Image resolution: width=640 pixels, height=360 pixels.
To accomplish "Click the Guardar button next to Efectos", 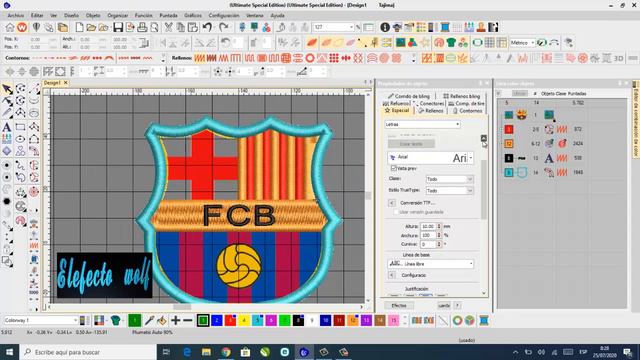I will click(x=444, y=305).
